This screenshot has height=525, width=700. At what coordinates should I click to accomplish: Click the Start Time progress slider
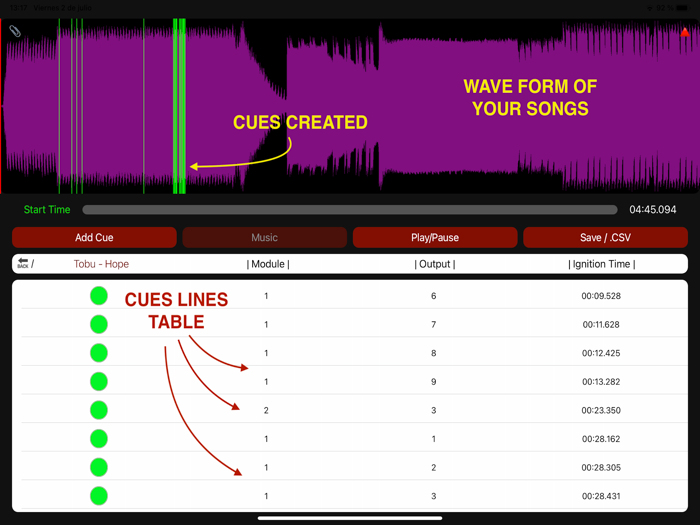coord(350,210)
